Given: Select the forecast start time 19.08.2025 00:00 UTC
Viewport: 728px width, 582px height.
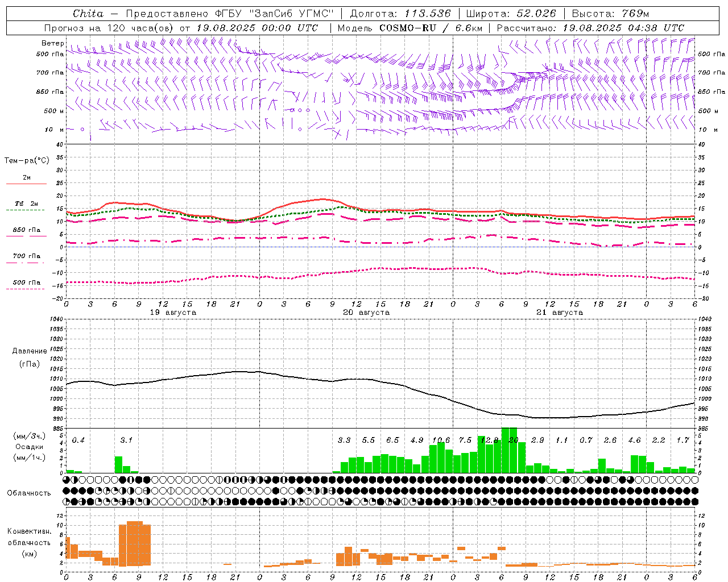Looking at the screenshot, I should [257, 28].
